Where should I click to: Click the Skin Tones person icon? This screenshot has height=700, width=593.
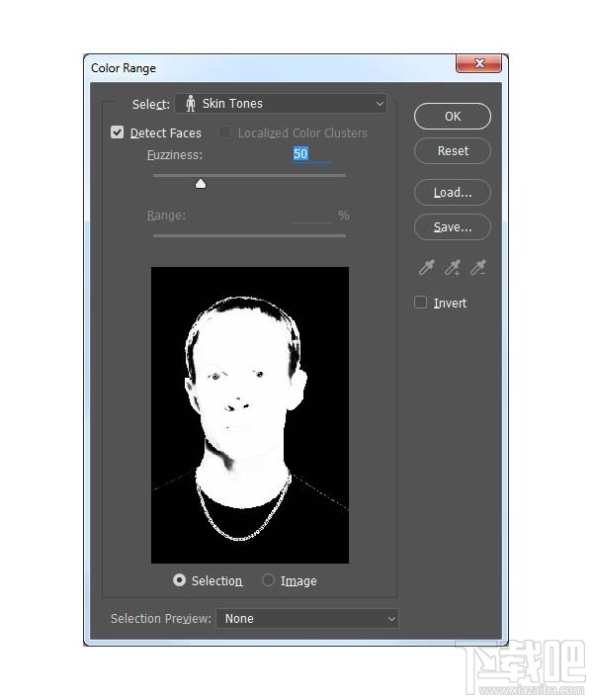(x=191, y=103)
